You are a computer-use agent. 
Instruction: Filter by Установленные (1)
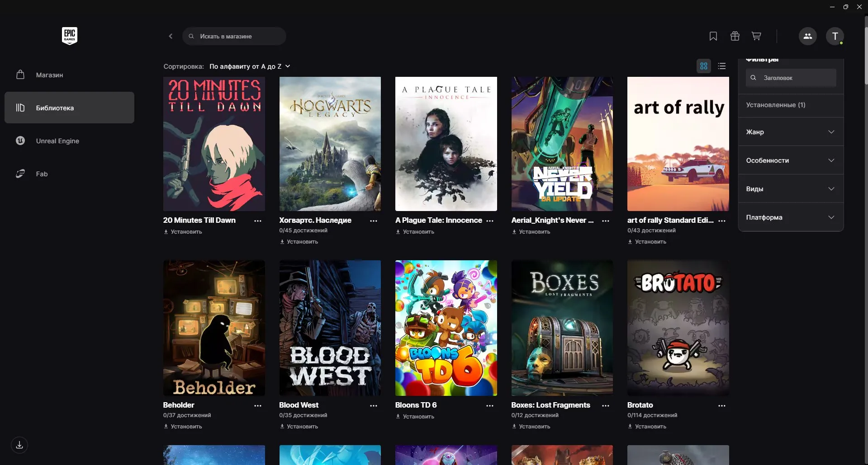tap(791, 105)
